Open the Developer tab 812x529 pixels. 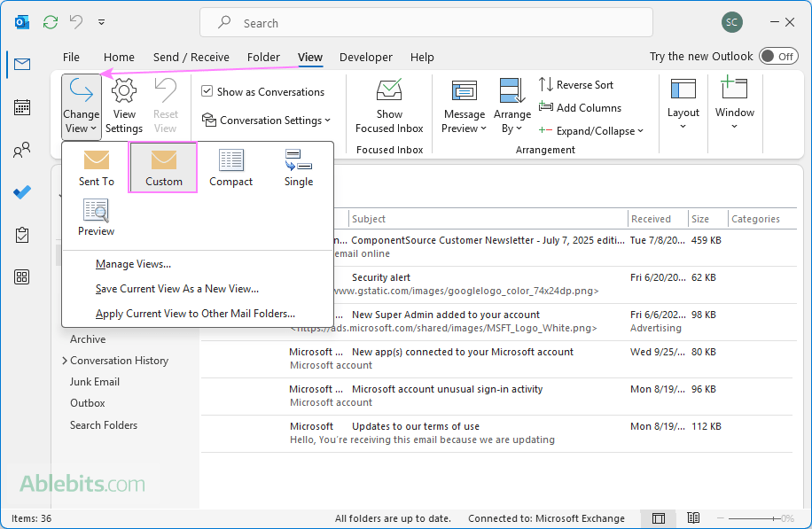point(365,57)
